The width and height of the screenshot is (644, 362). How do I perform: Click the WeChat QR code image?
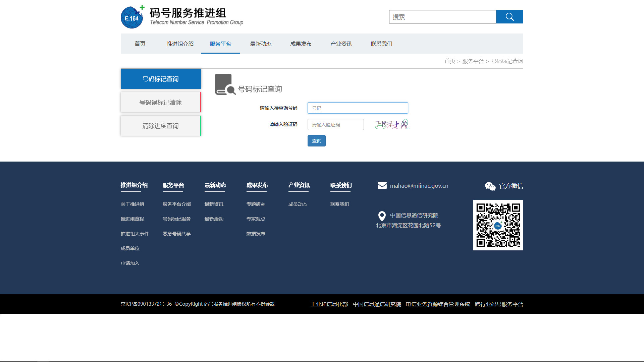pyautogui.click(x=498, y=225)
